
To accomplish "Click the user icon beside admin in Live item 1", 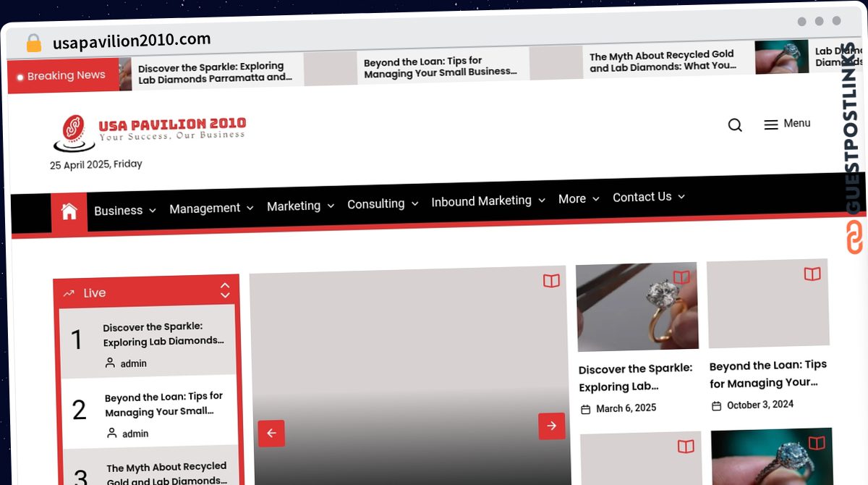I will click(110, 363).
